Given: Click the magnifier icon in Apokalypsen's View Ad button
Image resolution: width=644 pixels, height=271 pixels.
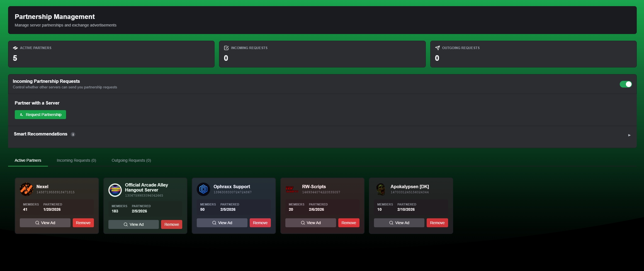Looking at the screenshot, I should pos(391,222).
